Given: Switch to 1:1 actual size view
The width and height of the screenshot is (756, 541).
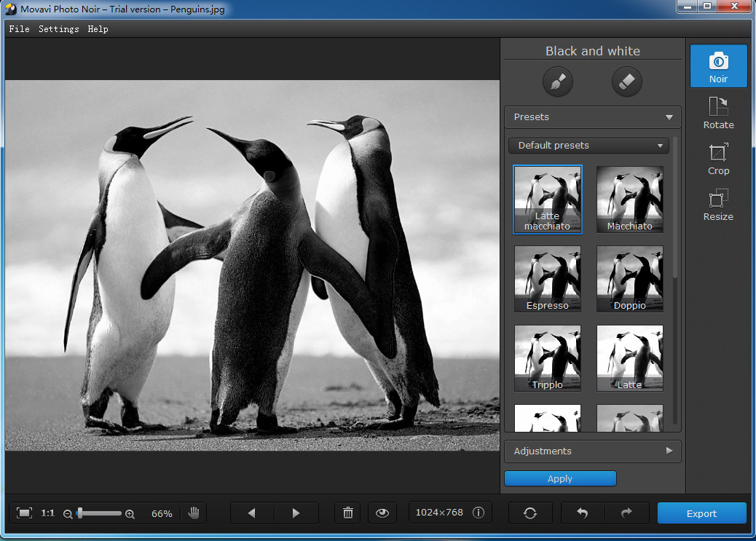Looking at the screenshot, I should tap(48, 513).
